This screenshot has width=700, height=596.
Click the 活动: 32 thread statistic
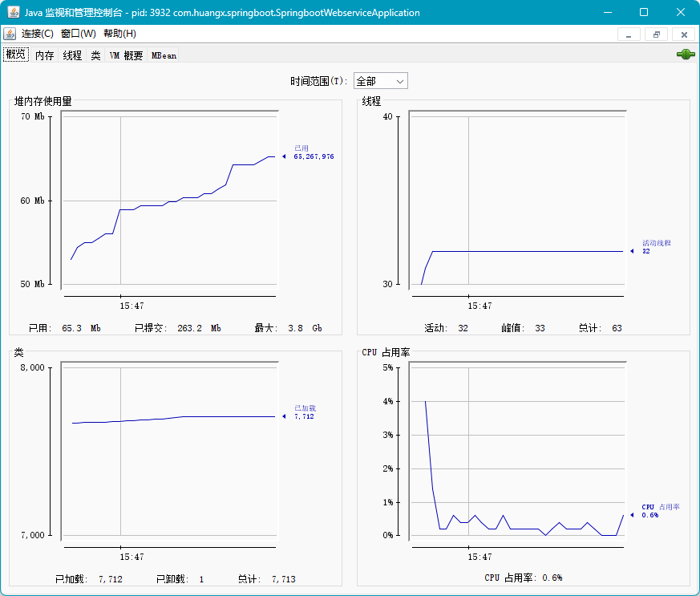(x=446, y=328)
